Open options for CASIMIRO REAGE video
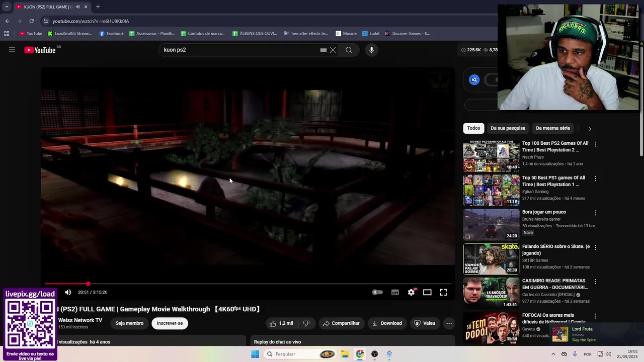644x362 pixels. click(595, 282)
